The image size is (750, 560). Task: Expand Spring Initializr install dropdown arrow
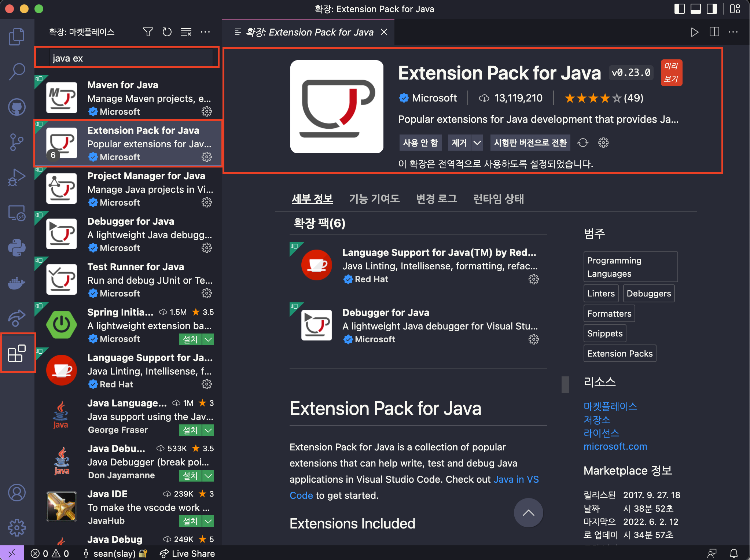tap(208, 339)
